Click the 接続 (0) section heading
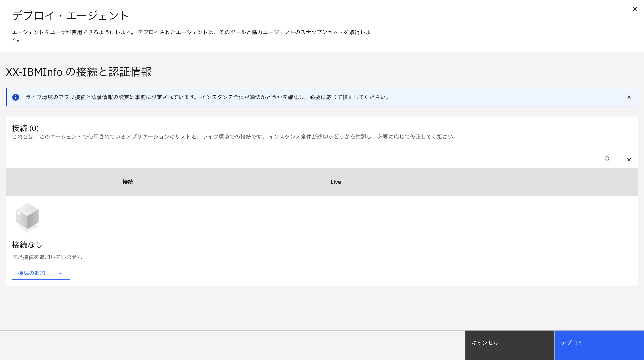 (x=25, y=128)
